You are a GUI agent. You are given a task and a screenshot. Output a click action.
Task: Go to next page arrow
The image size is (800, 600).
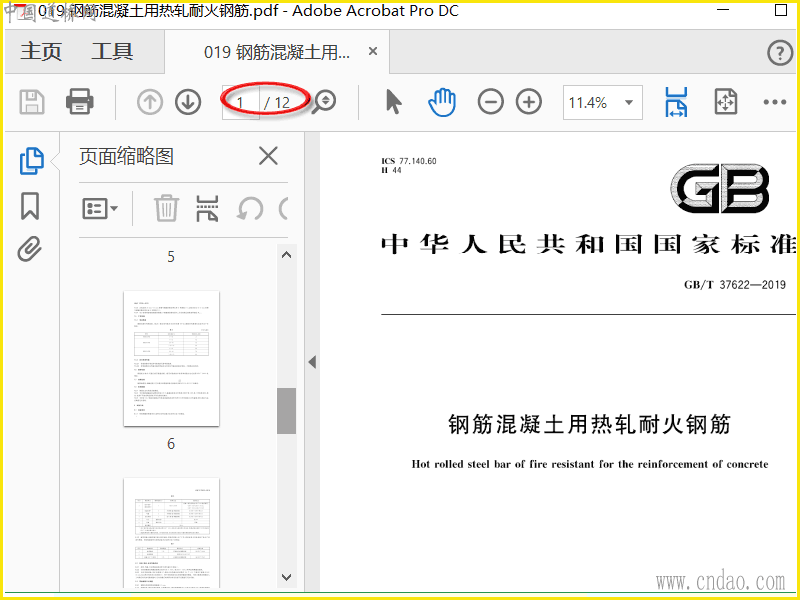188,102
